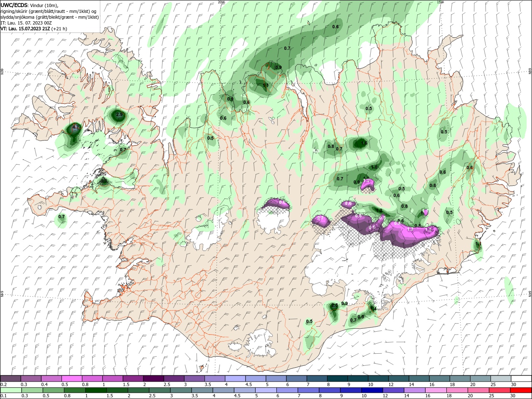Image resolution: width=532 pixels, height=399 pixels.
Task: Click the bright red 30 swatch in rain legend
Action: point(520,390)
